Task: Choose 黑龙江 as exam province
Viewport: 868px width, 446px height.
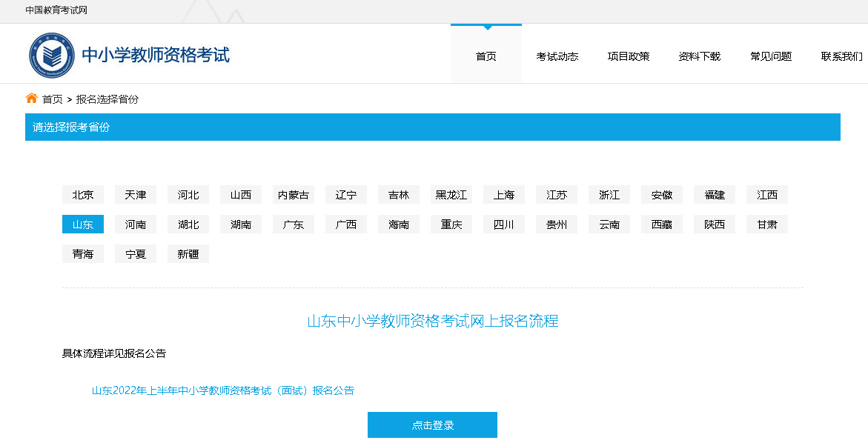Action: [x=451, y=195]
